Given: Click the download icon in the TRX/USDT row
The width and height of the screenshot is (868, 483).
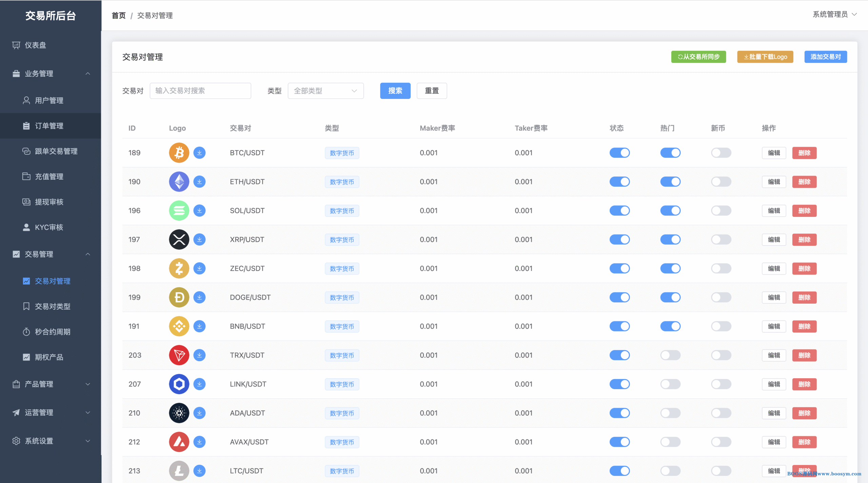Looking at the screenshot, I should 199,355.
